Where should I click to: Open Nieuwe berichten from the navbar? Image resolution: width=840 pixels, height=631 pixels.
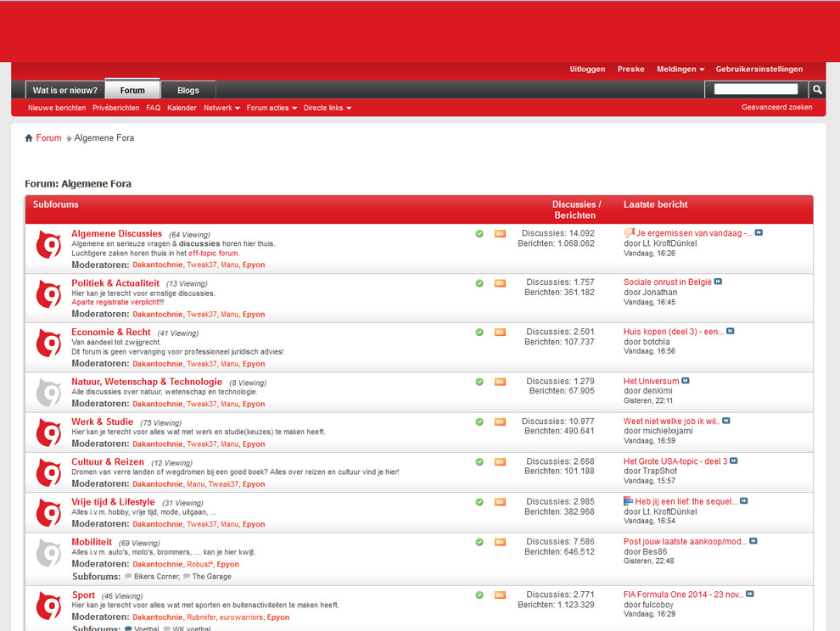click(x=57, y=108)
